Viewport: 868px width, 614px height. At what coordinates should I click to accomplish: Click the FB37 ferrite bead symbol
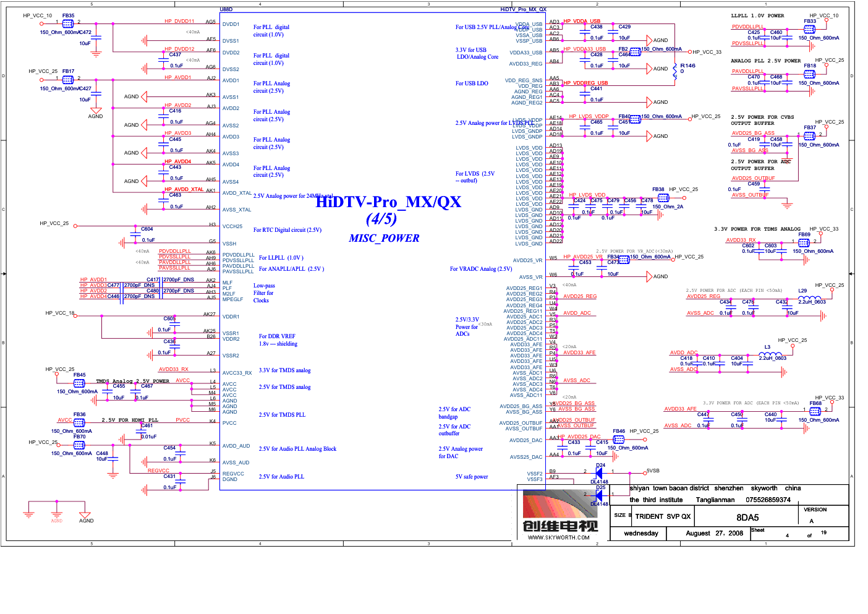[x=809, y=135]
